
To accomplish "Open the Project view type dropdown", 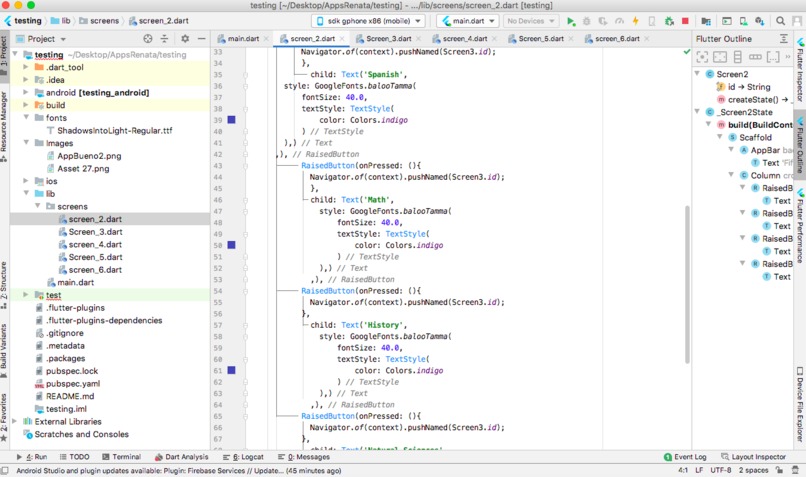I will click(41, 39).
